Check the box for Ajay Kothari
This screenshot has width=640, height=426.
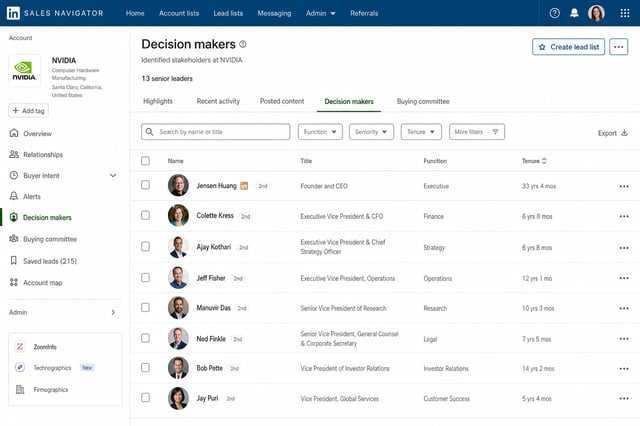coord(145,246)
